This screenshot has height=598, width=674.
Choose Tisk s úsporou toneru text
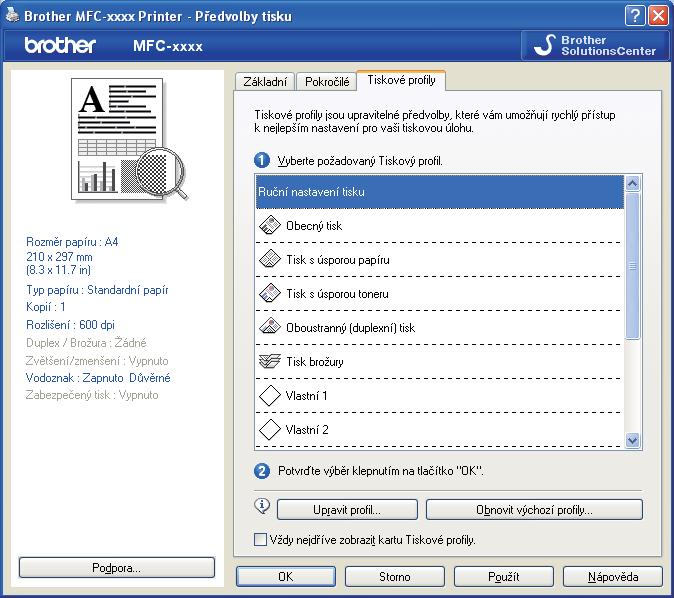coord(337,294)
